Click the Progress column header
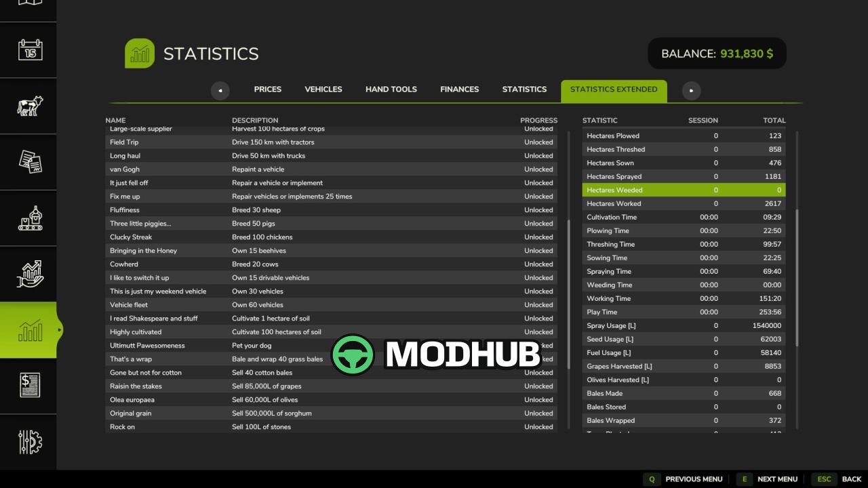This screenshot has width=868, height=488. point(538,121)
